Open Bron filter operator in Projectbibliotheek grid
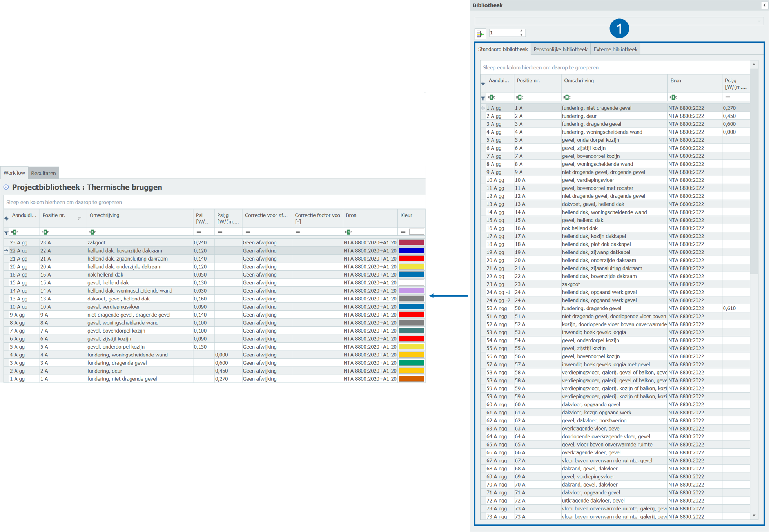The width and height of the screenshot is (769, 532). click(x=348, y=232)
